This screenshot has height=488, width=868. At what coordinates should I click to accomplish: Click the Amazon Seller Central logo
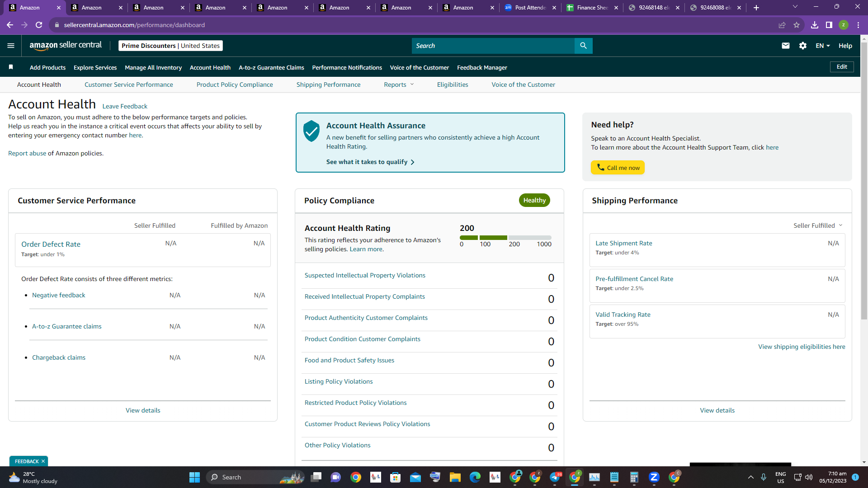point(66,46)
